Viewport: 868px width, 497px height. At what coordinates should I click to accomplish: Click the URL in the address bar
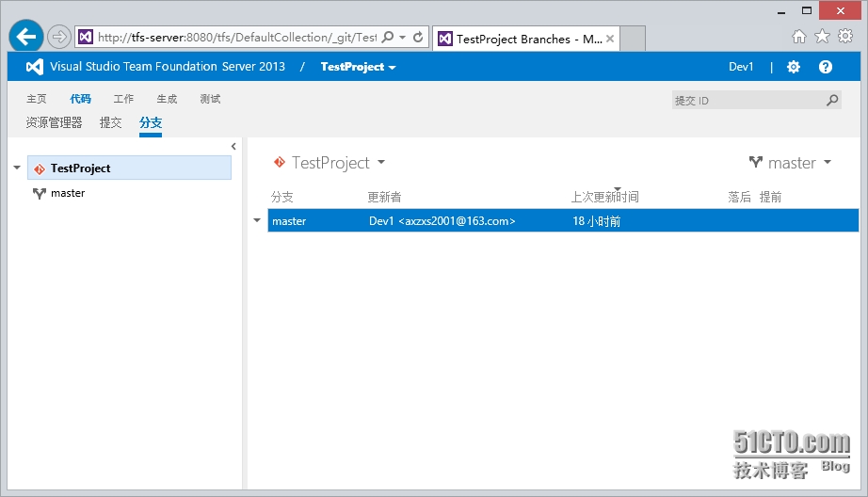[236, 37]
